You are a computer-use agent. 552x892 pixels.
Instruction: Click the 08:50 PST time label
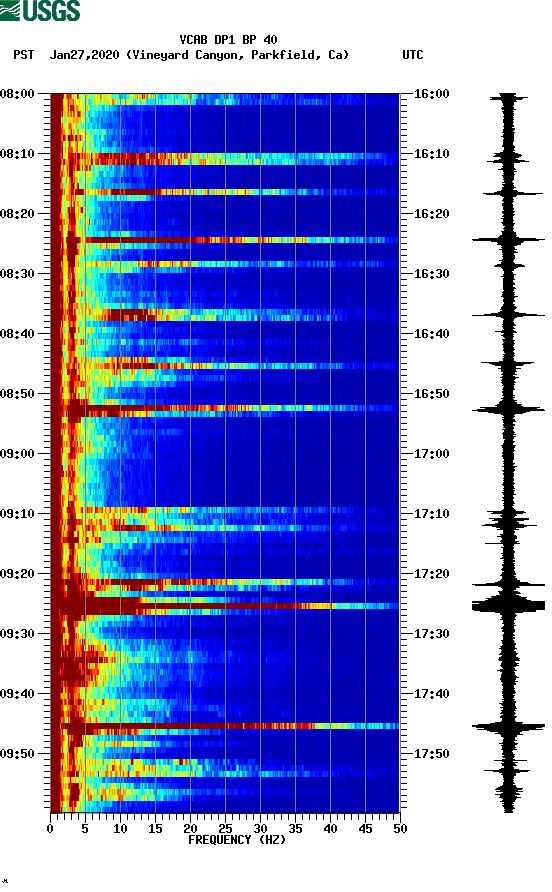click(17, 394)
